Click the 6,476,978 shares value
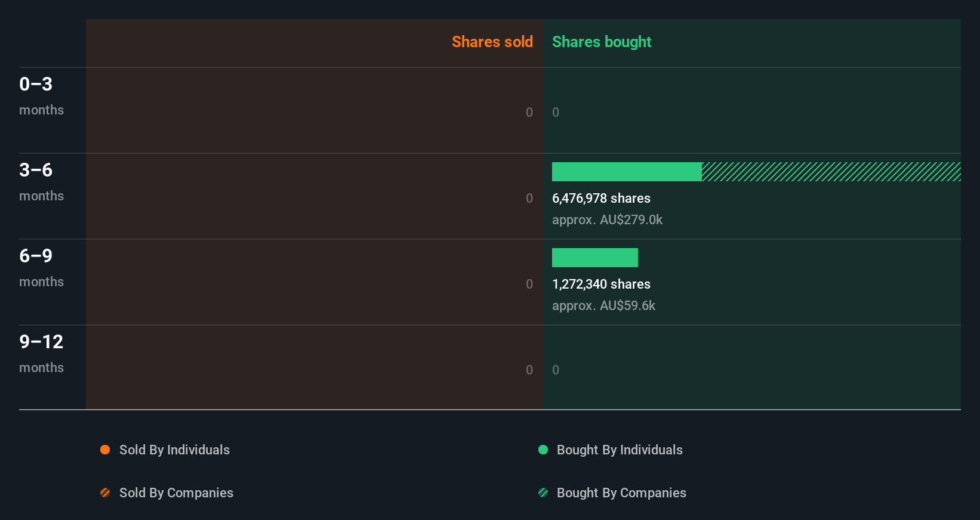 pos(601,198)
